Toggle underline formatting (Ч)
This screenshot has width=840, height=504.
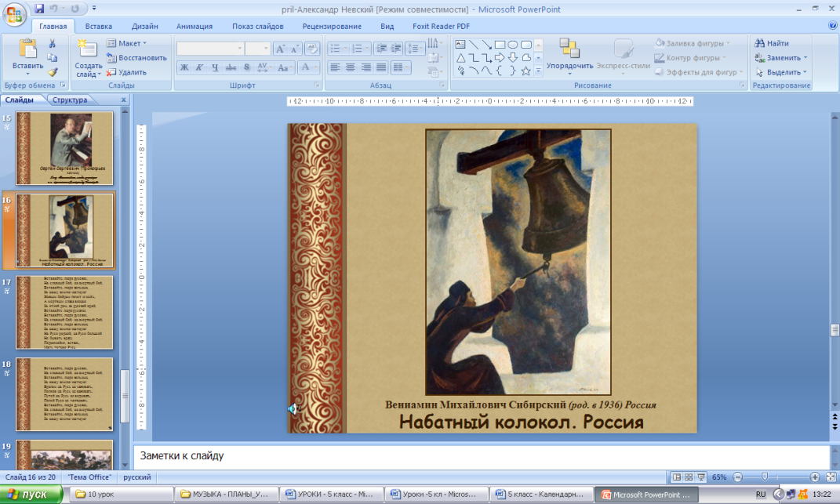[215, 67]
